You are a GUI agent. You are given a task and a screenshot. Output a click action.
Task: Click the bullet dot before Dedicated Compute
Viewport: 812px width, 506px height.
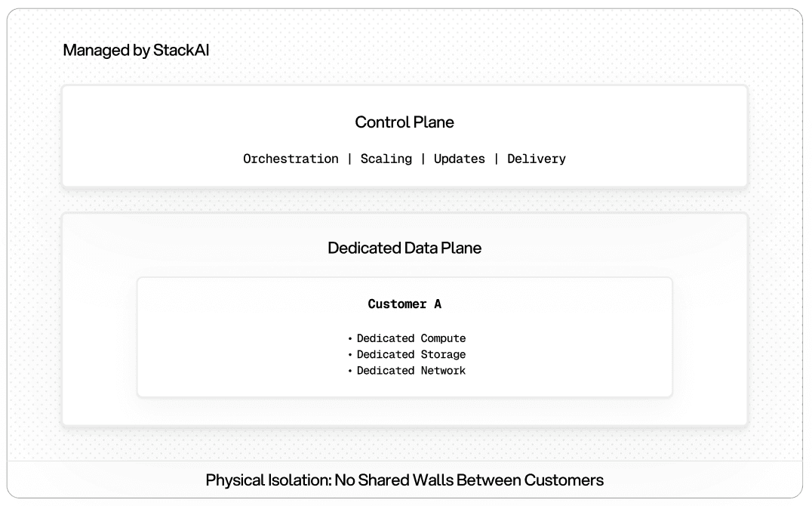tap(350, 339)
